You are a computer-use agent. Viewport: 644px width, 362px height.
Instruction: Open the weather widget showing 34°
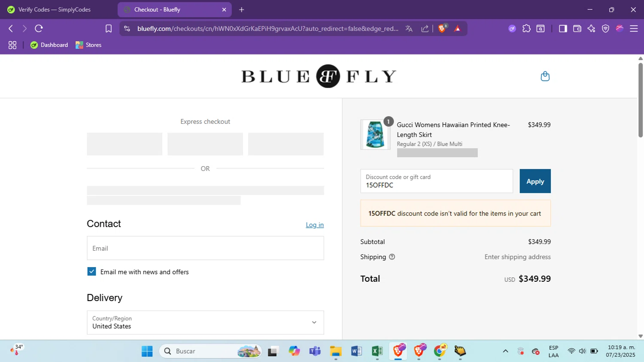[x=17, y=350]
